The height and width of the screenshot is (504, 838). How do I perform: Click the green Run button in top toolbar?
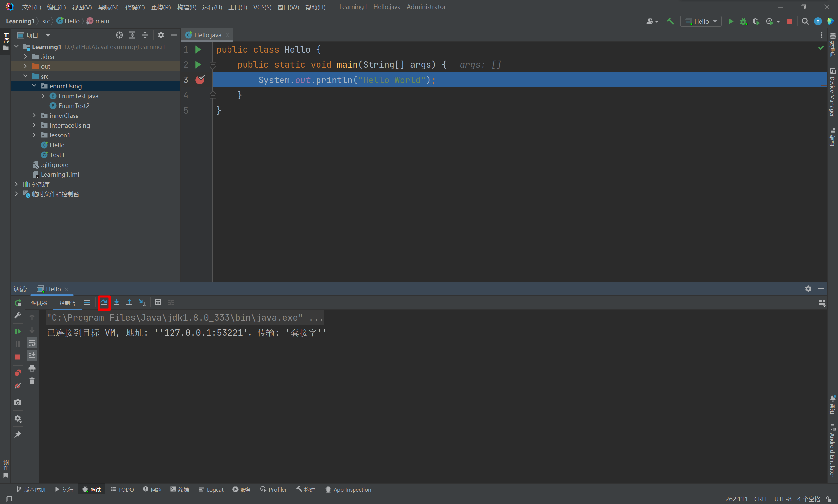[731, 21]
